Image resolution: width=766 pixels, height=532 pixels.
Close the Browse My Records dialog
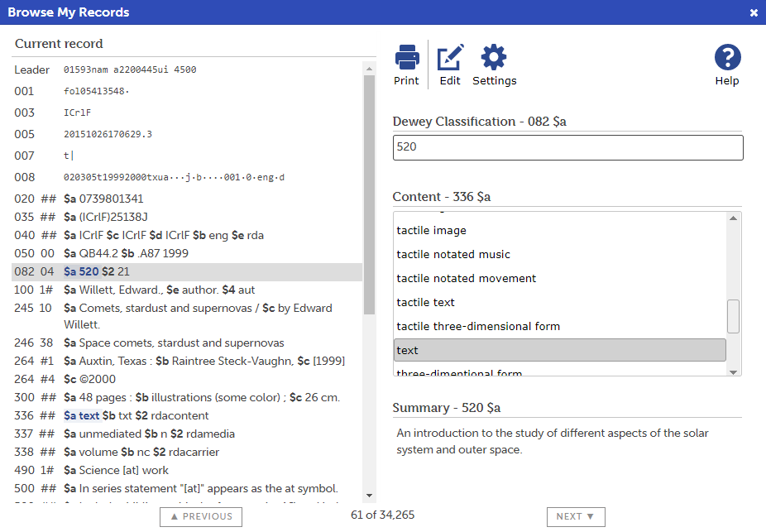(x=754, y=12)
